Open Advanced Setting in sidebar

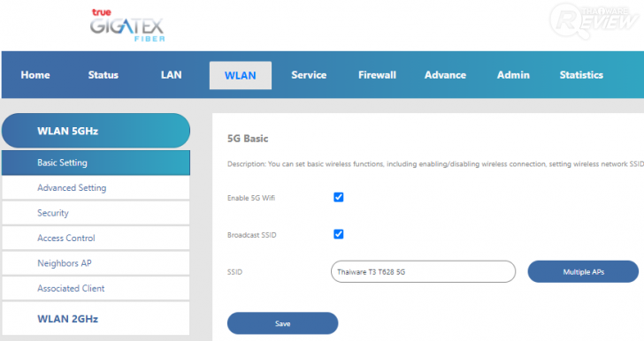(x=96, y=188)
